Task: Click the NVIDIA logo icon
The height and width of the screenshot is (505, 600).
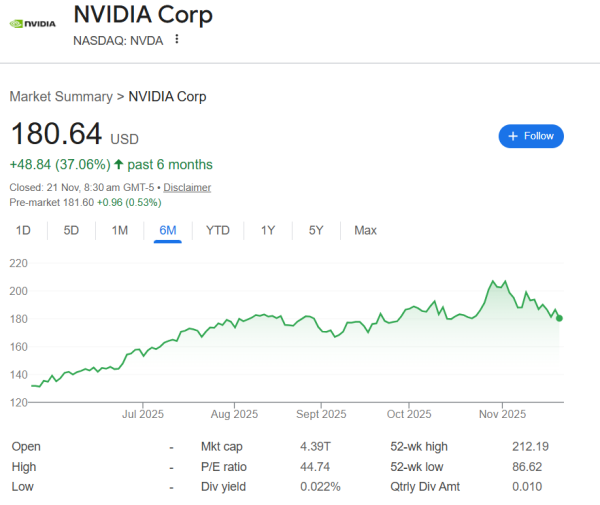Action: point(33,22)
